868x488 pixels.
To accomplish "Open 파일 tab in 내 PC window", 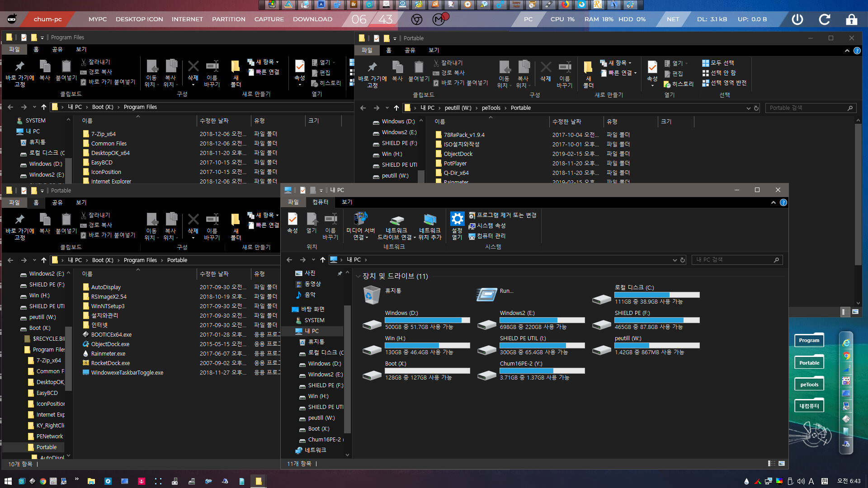I will (x=293, y=202).
